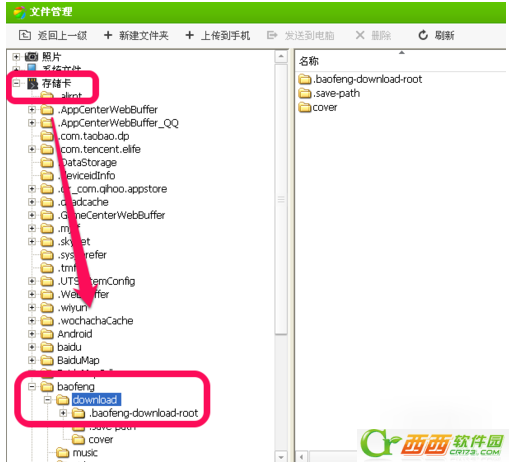The width and height of the screenshot is (509, 462).
Task: Open the .save-path folder in the file list
Action: [x=336, y=93]
